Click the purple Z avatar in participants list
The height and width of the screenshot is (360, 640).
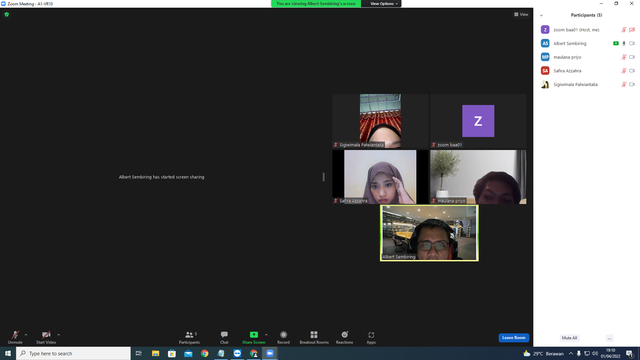(545, 30)
